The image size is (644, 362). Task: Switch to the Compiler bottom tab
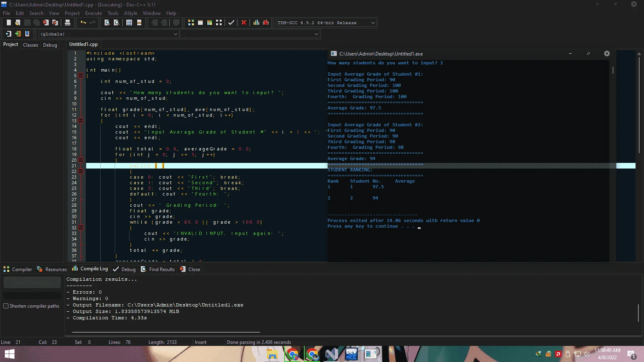(x=18, y=269)
